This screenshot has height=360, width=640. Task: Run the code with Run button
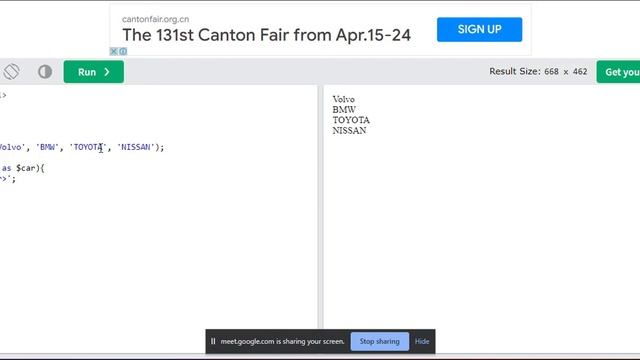pos(93,72)
